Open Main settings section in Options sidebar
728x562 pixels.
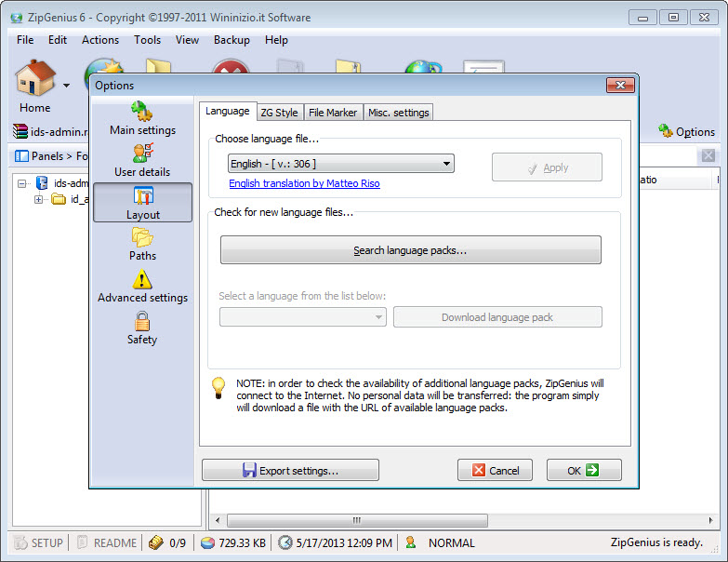click(x=142, y=118)
